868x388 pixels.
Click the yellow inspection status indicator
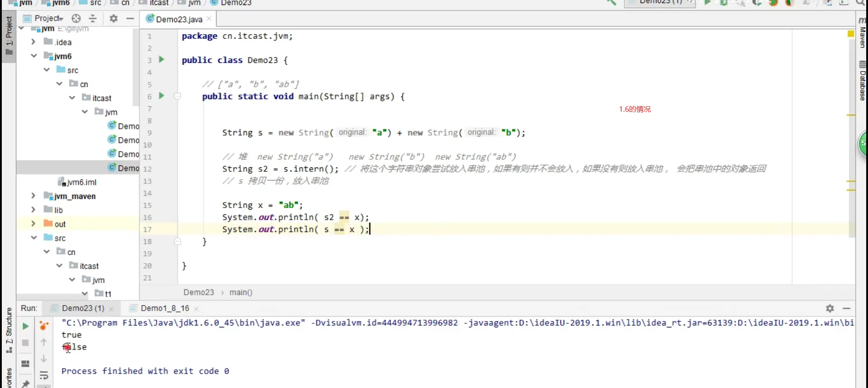(x=851, y=34)
